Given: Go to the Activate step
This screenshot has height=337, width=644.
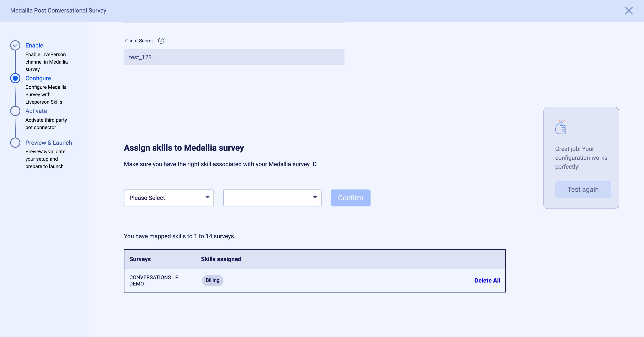Looking at the screenshot, I should tap(36, 111).
